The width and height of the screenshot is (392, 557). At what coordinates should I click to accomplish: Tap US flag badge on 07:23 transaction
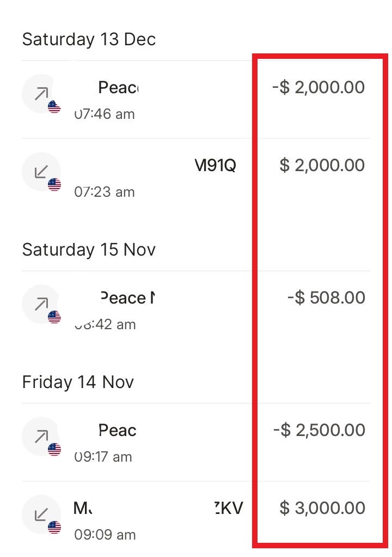[x=54, y=185]
